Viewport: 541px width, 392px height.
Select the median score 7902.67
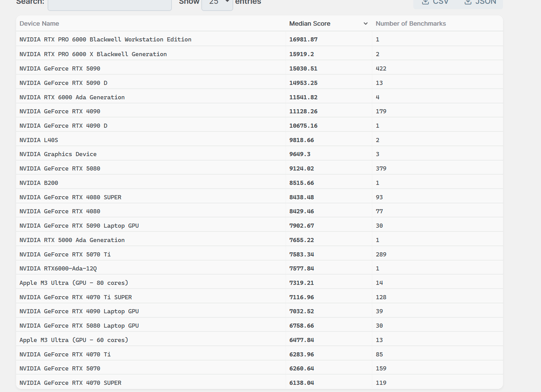coord(302,226)
